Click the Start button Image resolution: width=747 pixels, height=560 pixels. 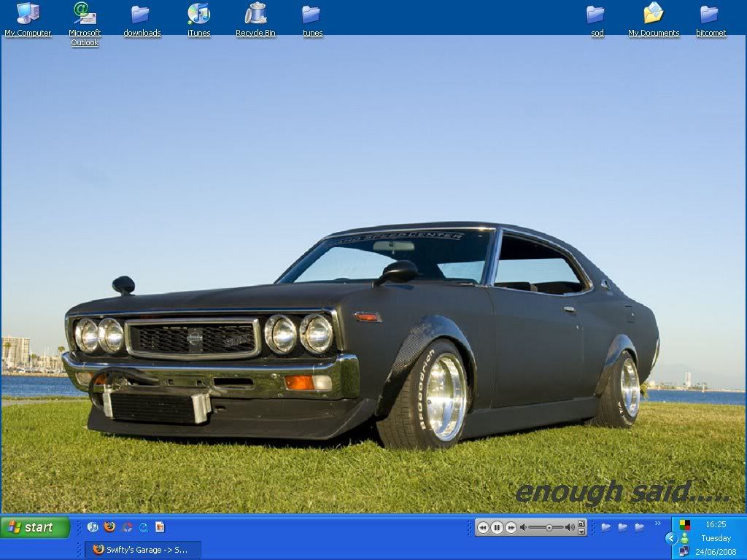(35, 527)
